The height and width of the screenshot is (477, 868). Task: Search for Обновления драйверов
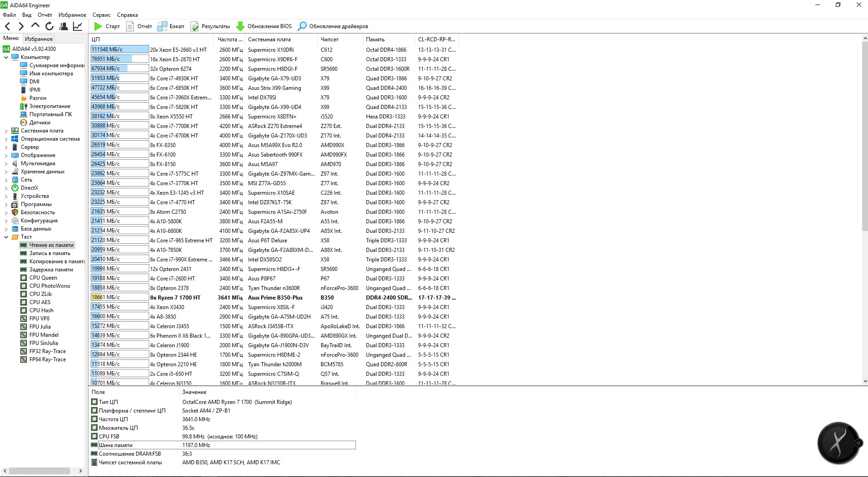[x=333, y=26]
